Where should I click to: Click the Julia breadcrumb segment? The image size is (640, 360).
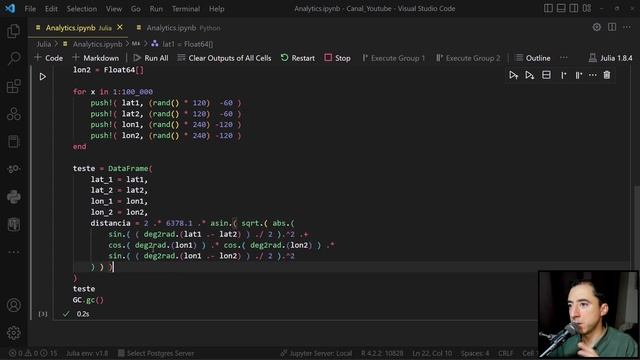point(44,44)
